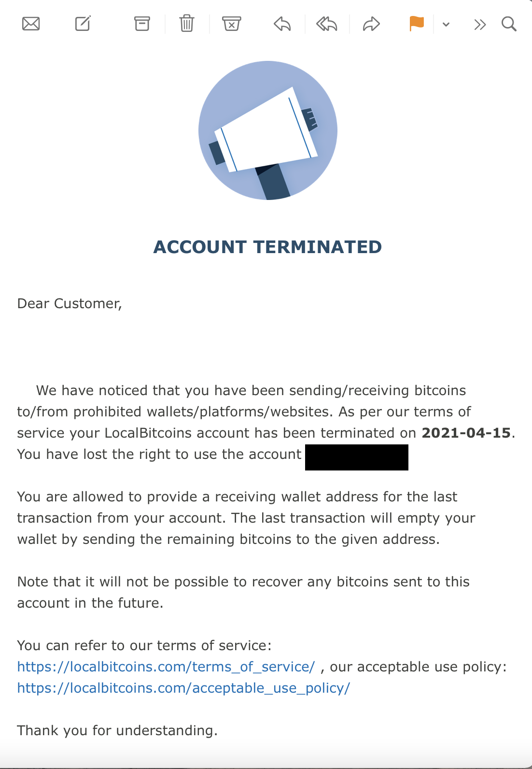Open the flag color dropdown arrow
This screenshot has height=769, width=532.
tap(446, 24)
